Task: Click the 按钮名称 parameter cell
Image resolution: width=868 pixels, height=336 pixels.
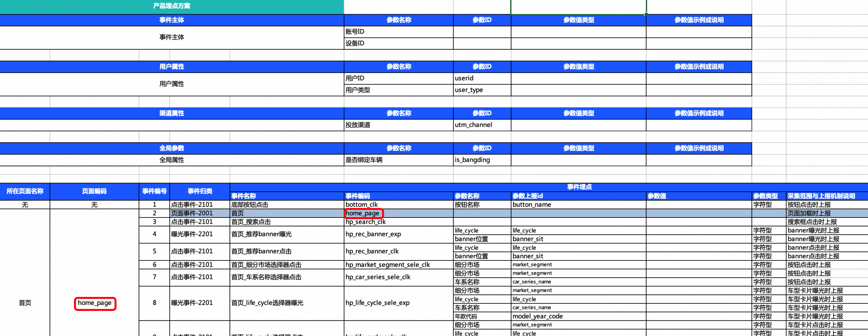Action: (482, 205)
